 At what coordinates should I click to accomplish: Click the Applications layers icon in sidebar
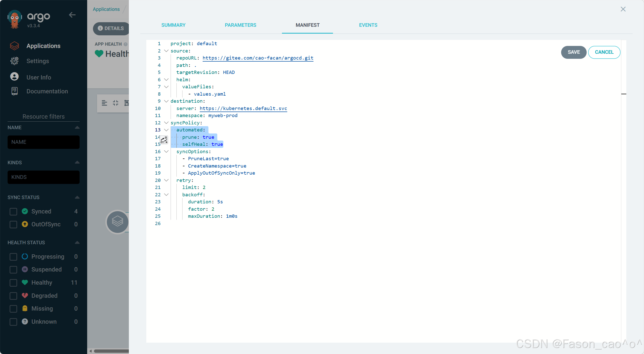tap(14, 46)
